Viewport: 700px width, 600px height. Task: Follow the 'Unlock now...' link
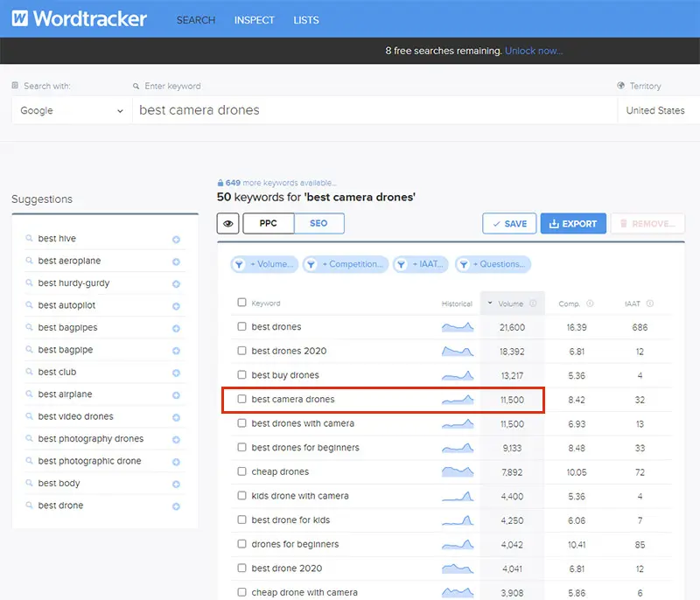pyautogui.click(x=534, y=51)
